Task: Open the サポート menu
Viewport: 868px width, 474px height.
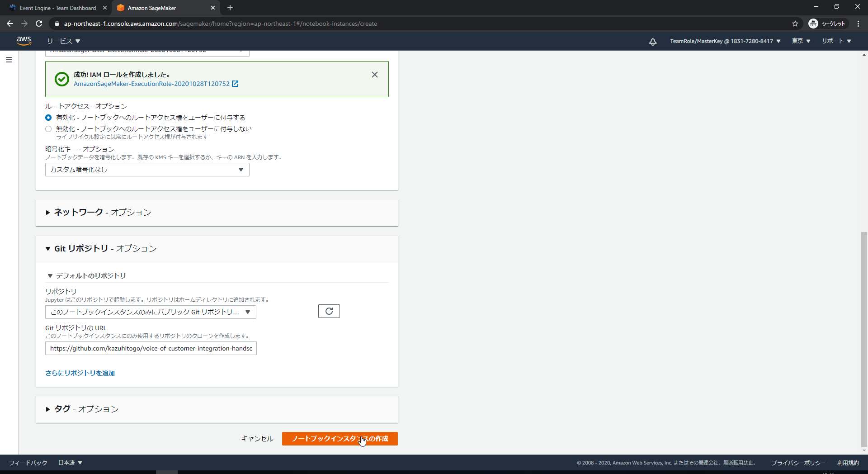Action: pyautogui.click(x=836, y=41)
